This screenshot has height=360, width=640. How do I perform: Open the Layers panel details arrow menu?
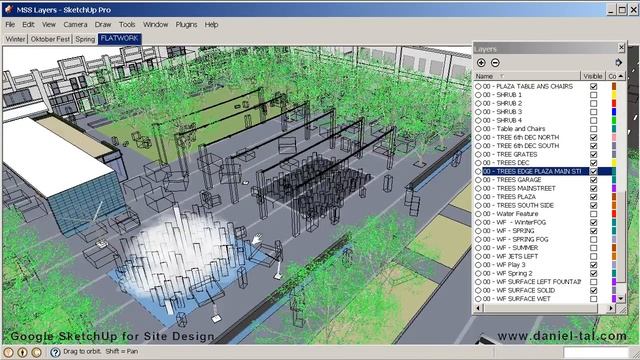(x=618, y=62)
